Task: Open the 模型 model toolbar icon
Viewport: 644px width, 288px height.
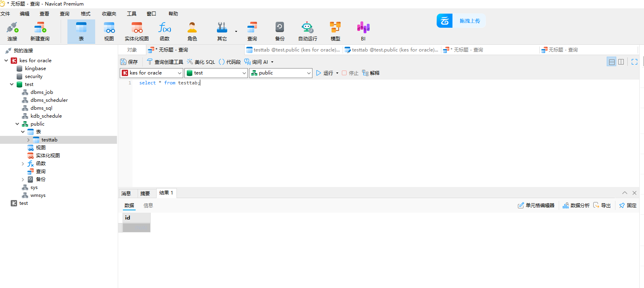Action: [335, 31]
